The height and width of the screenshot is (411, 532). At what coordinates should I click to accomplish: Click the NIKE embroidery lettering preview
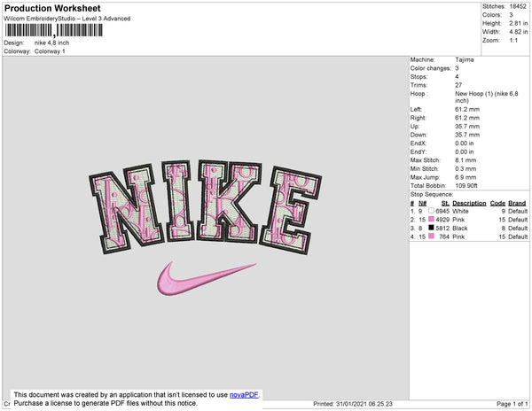click(x=206, y=207)
